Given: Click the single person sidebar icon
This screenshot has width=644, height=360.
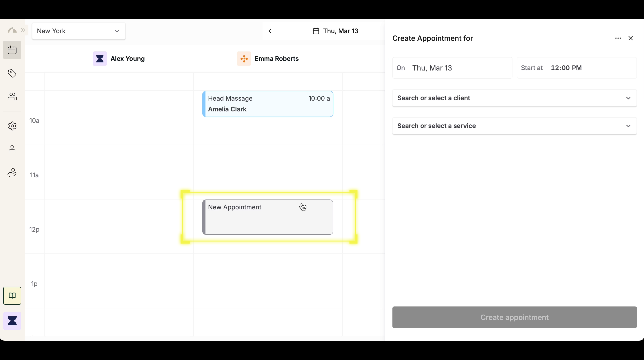Looking at the screenshot, I should [x=12, y=149].
